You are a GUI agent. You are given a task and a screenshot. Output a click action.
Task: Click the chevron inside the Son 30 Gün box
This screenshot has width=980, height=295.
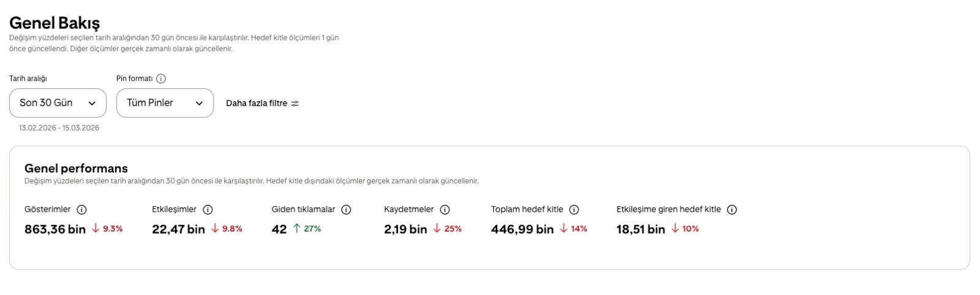point(92,104)
